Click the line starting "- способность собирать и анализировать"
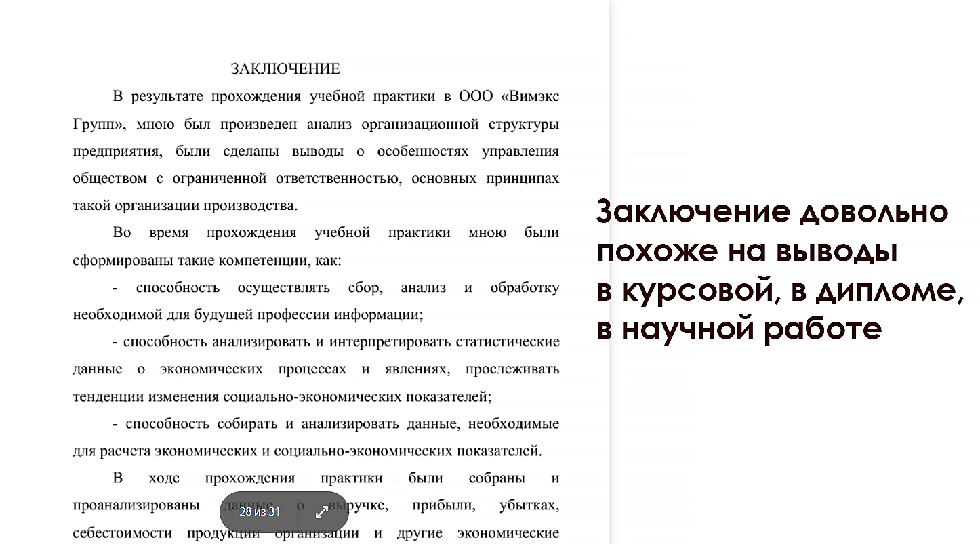 click(x=336, y=423)
